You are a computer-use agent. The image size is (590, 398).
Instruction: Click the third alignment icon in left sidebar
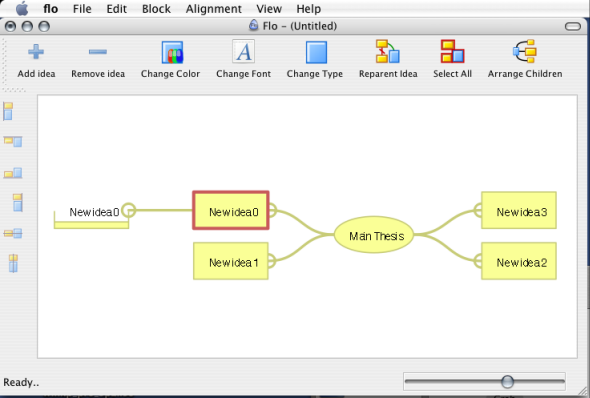click(13, 173)
